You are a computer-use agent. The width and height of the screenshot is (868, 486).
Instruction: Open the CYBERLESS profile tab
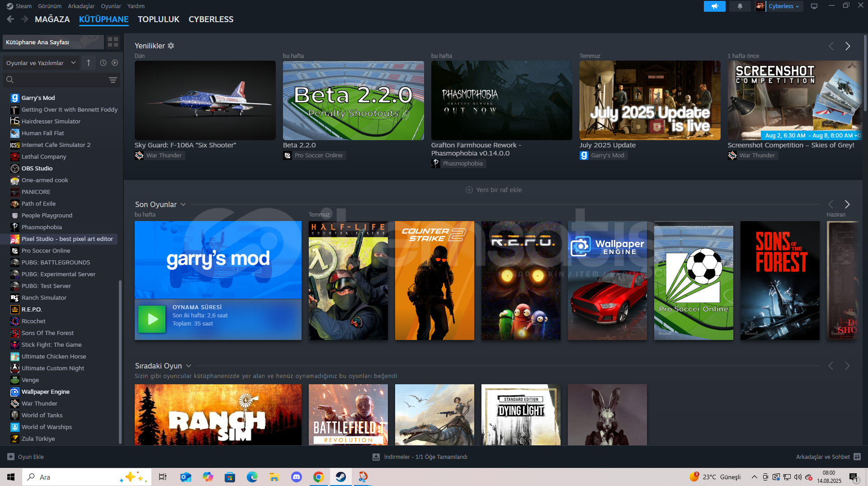211,19
